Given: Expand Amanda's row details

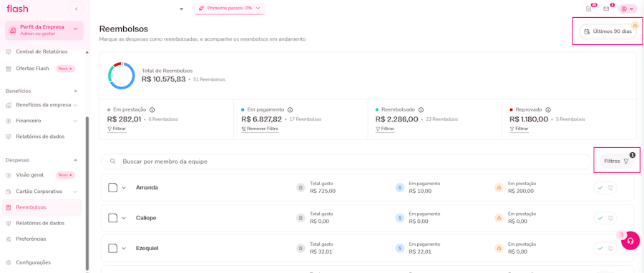Looking at the screenshot, I should pyautogui.click(x=124, y=188).
